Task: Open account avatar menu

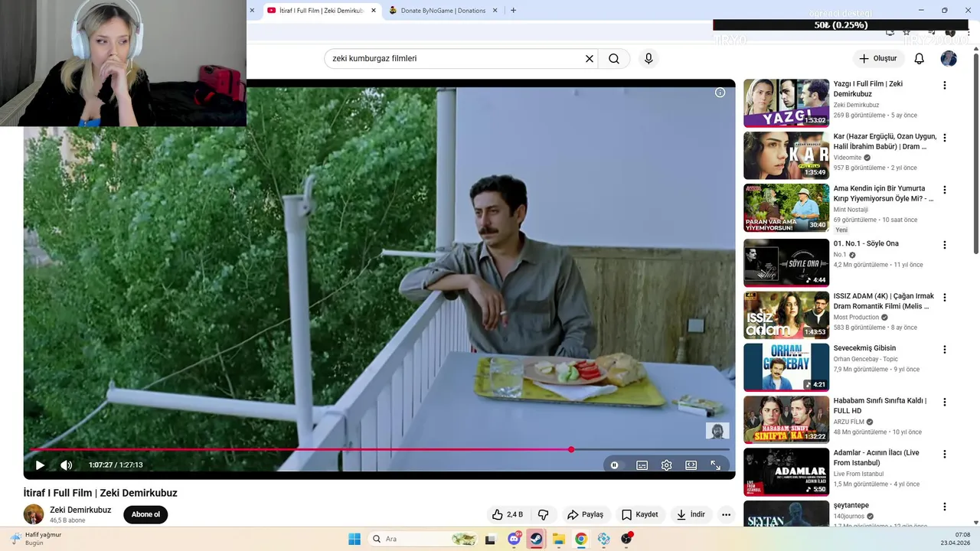Action: (x=949, y=58)
